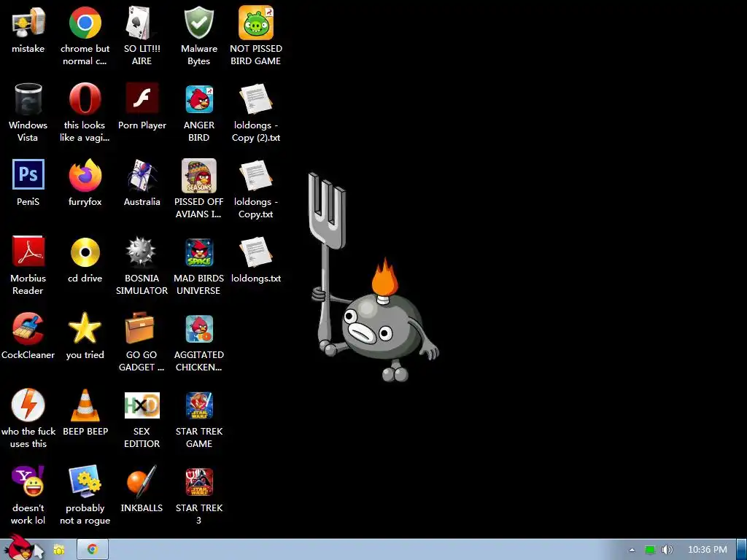Image resolution: width=747 pixels, height=560 pixels.
Task: Open the 'Australia' spider solitaire icon
Action: click(x=142, y=175)
